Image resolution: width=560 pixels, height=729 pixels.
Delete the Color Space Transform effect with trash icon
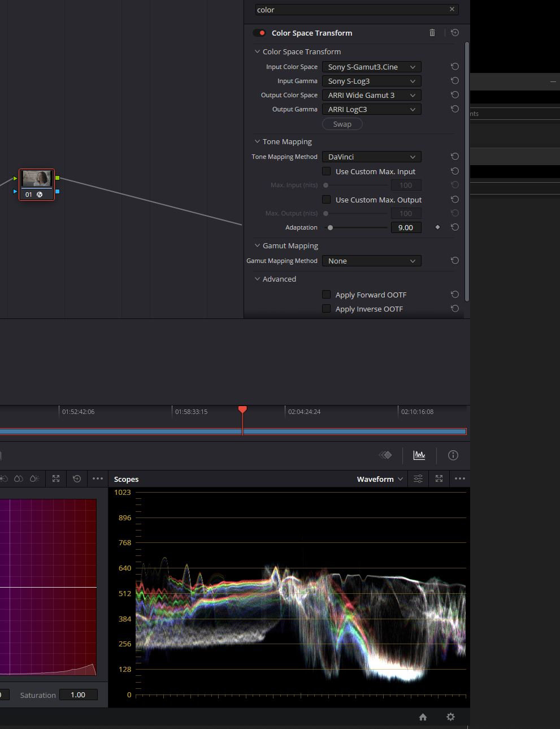click(432, 33)
